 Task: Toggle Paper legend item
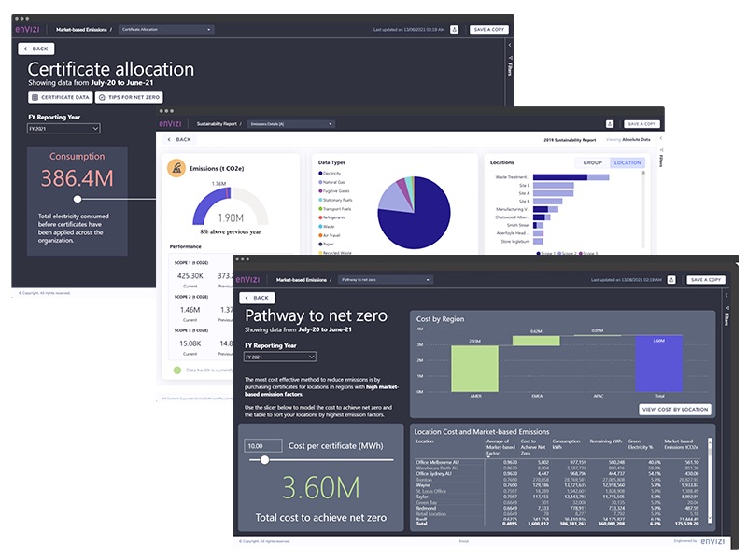pyautogui.click(x=326, y=244)
